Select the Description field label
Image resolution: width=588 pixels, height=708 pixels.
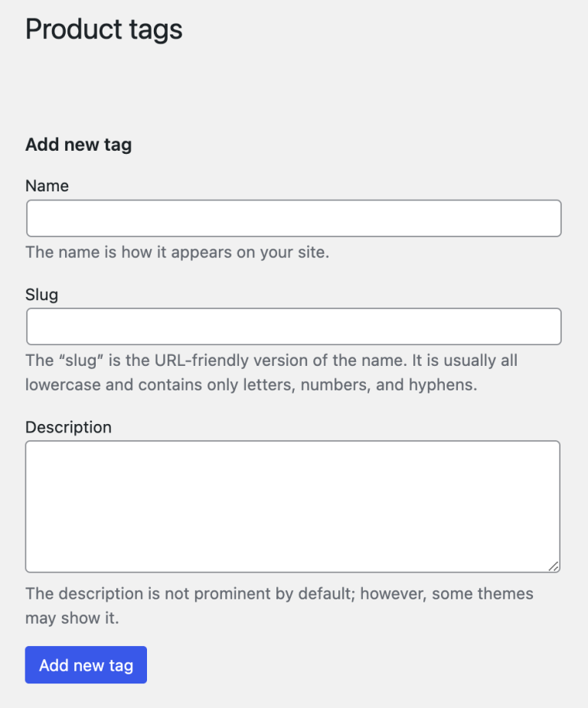[68, 426]
